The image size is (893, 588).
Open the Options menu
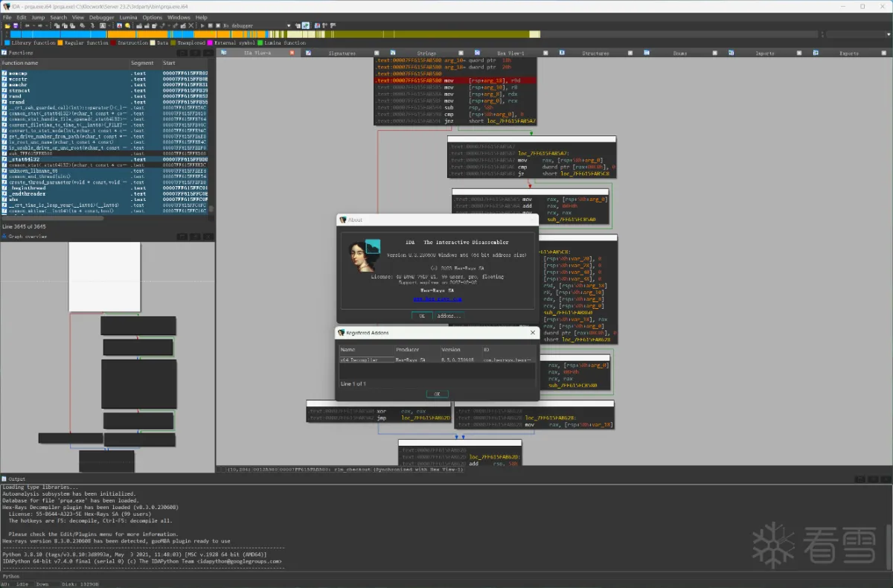coord(152,17)
